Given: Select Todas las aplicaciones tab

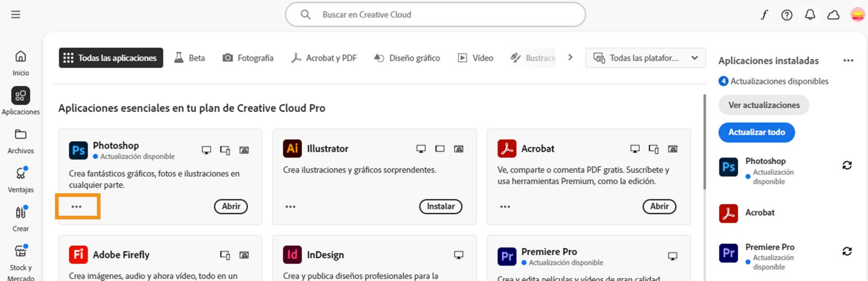Looking at the screenshot, I should (x=111, y=58).
